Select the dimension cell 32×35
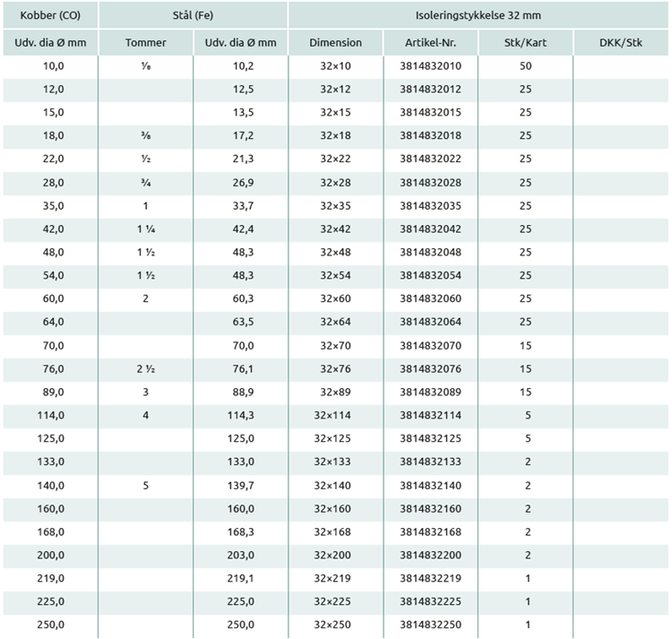 point(336,206)
